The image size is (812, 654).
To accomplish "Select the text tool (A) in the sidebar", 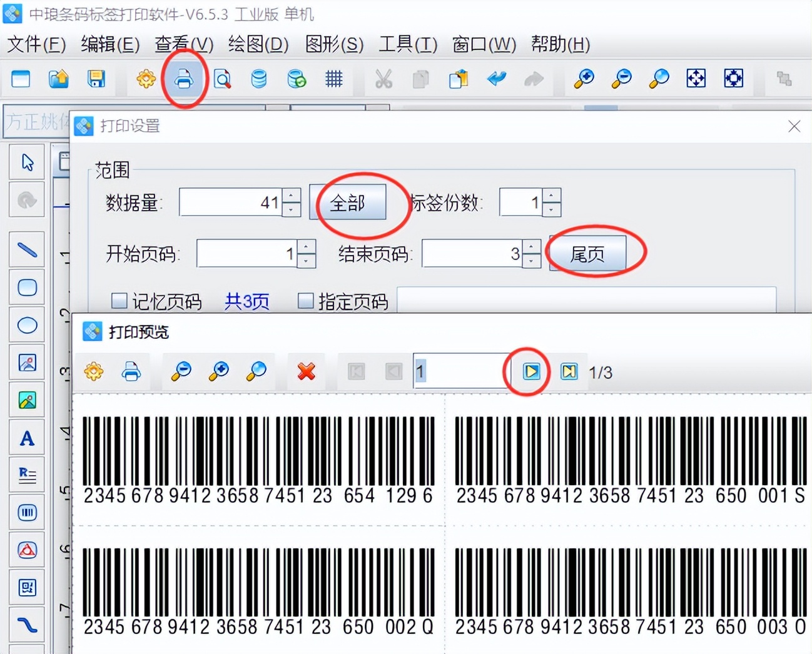I will (27, 437).
